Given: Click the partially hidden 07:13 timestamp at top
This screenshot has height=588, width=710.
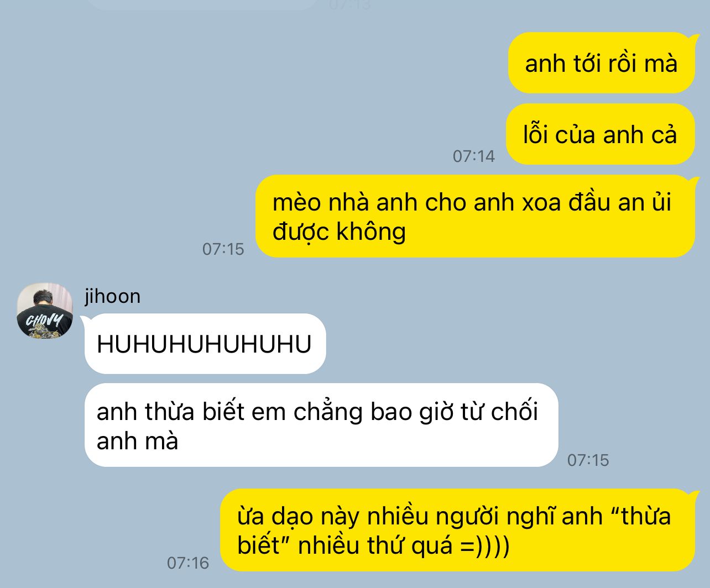Looking at the screenshot, I should (349, 5).
